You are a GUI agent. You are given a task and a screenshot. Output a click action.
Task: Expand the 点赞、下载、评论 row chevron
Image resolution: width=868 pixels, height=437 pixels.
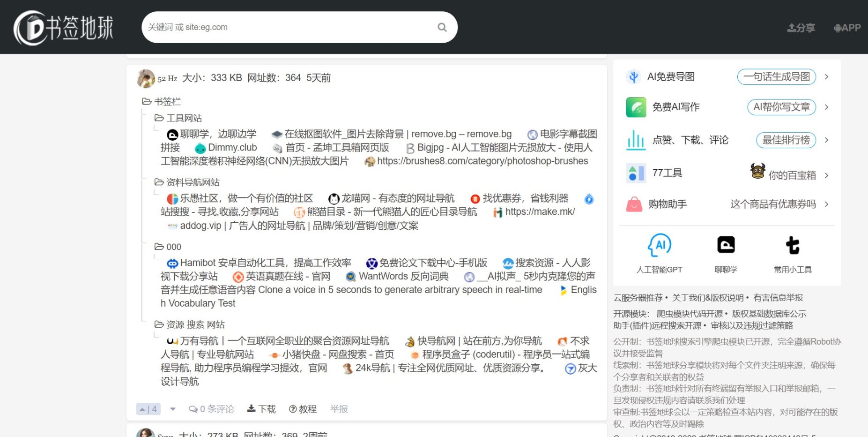(827, 140)
